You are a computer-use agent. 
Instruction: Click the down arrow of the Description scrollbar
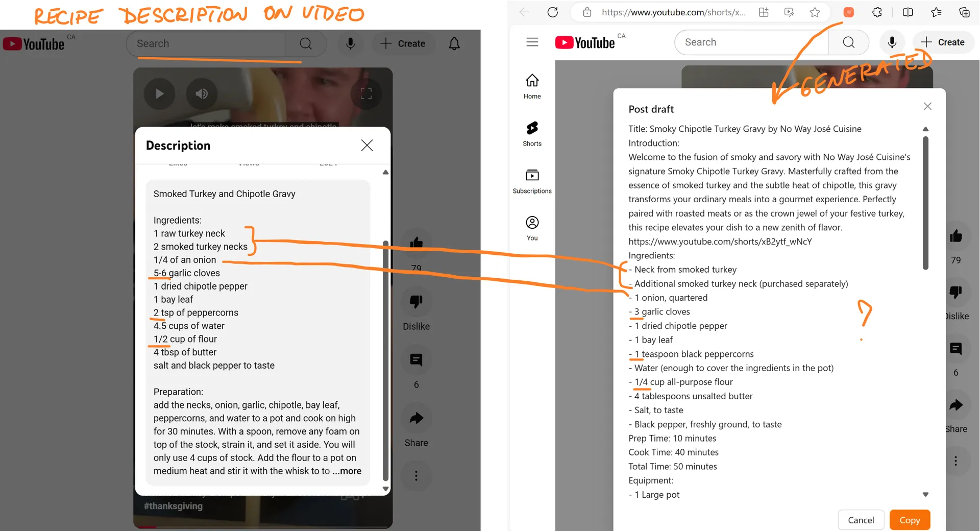[x=385, y=489]
